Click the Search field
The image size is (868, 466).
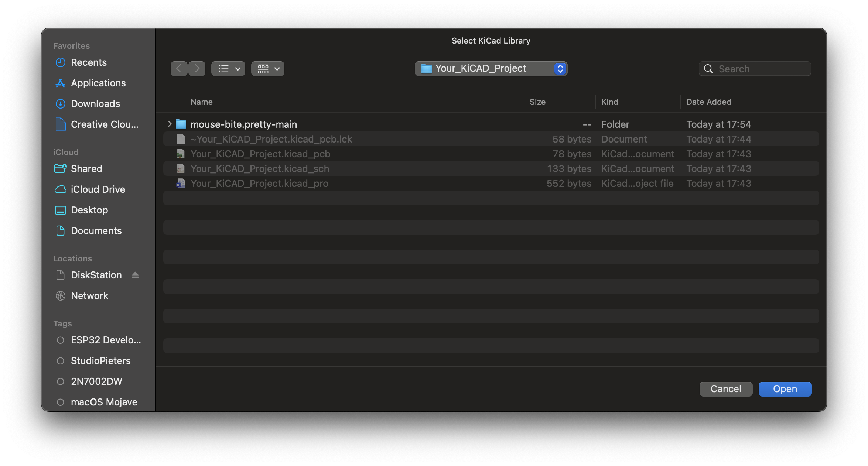point(755,69)
